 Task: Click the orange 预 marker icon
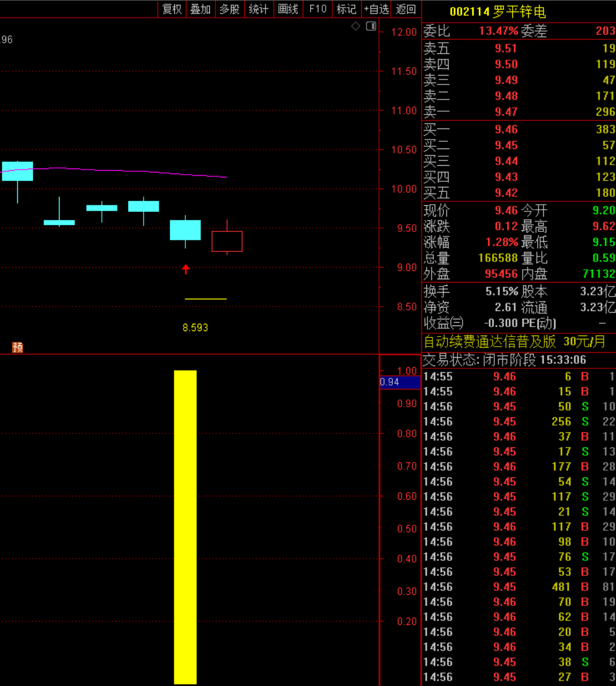[18, 348]
